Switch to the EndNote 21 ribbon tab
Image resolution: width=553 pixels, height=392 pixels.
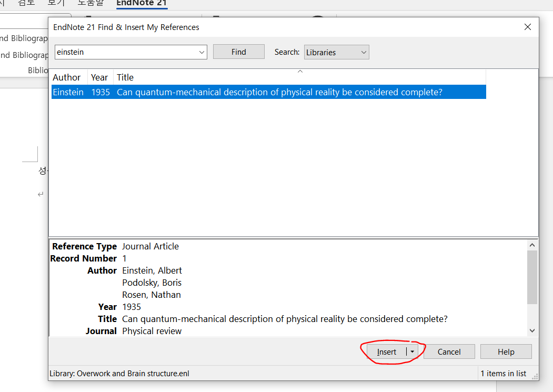point(142,3)
